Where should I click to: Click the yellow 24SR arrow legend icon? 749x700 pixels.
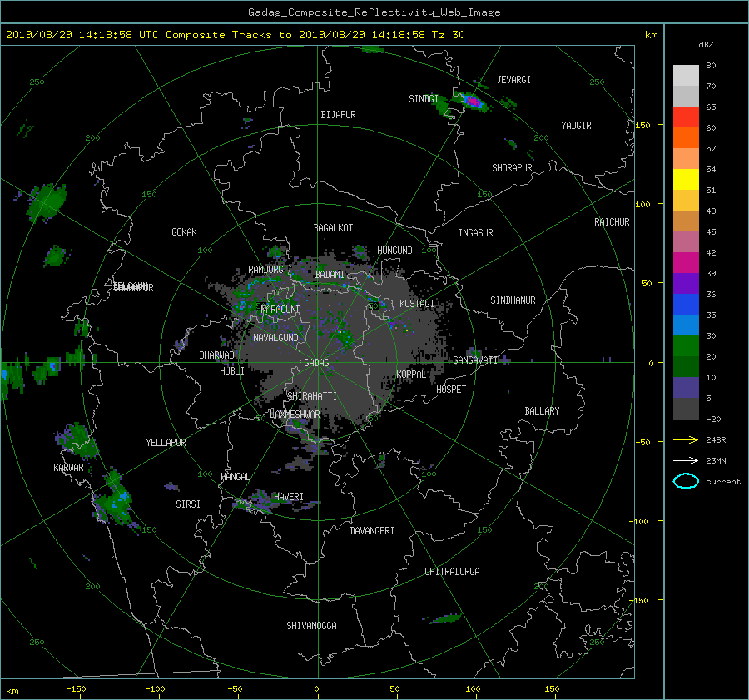click(686, 439)
